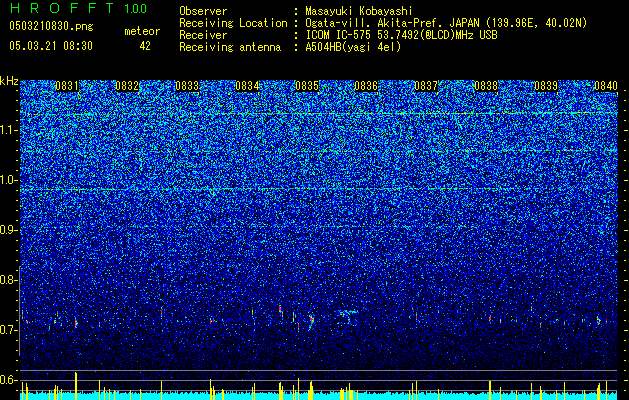Click the 0.8 frequency axis label

point(8,280)
